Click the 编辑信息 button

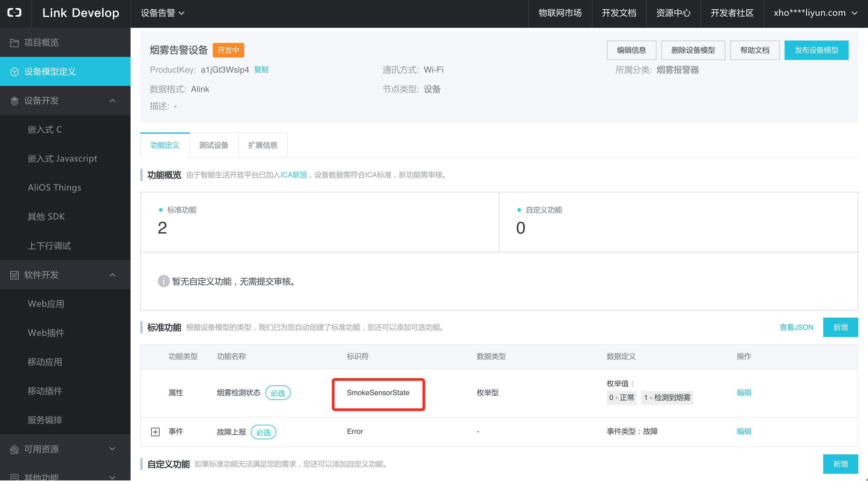[x=631, y=50]
